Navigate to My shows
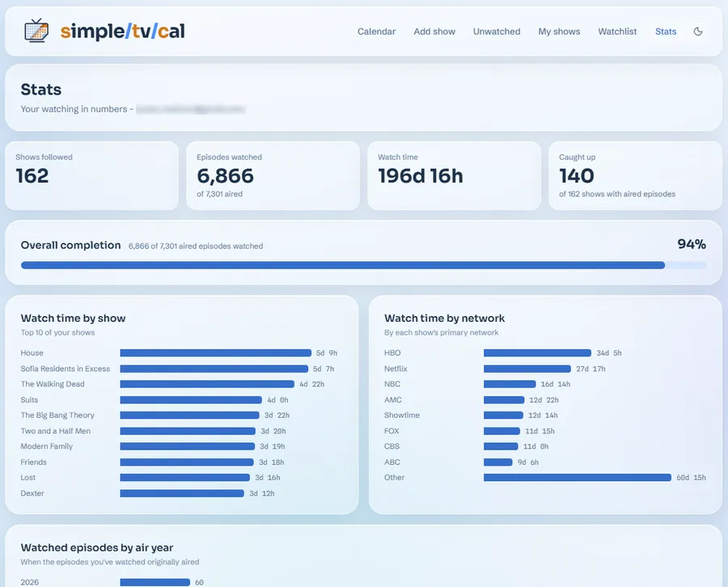This screenshot has width=728, height=587. click(559, 32)
